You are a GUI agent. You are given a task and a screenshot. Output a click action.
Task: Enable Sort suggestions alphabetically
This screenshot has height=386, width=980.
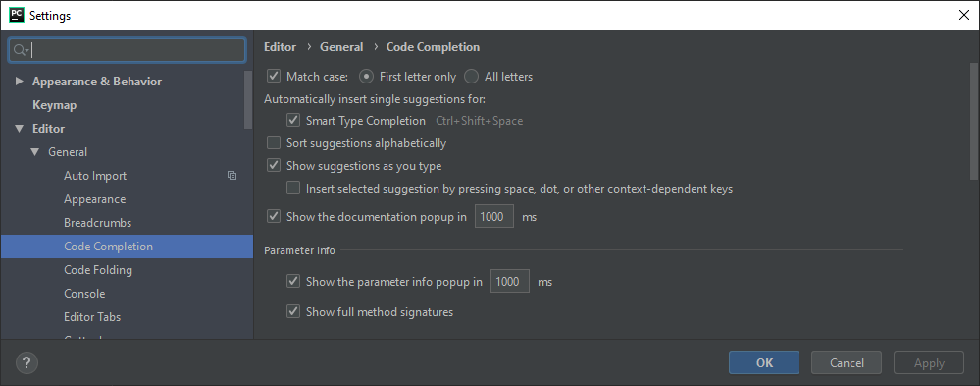click(x=273, y=143)
